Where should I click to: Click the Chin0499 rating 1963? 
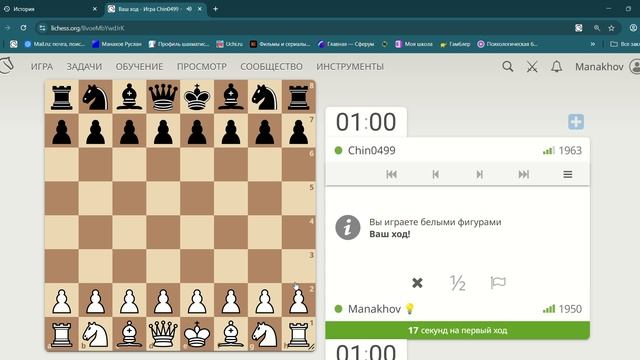(570, 151)
